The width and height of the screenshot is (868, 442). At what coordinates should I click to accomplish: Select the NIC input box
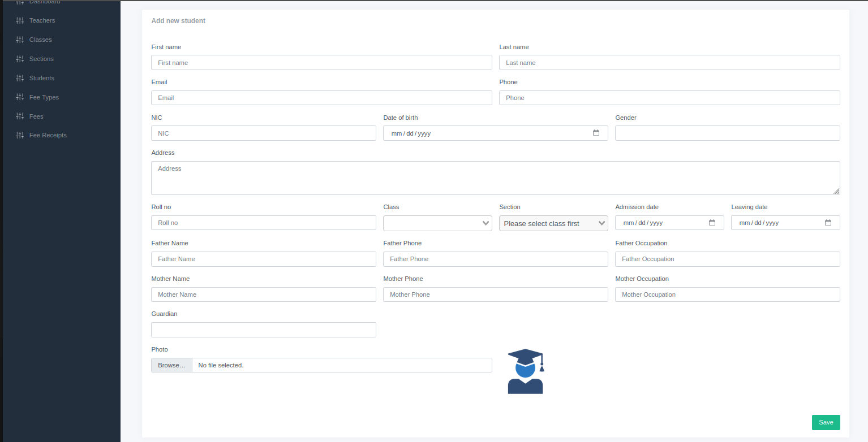tap(264, 133)
